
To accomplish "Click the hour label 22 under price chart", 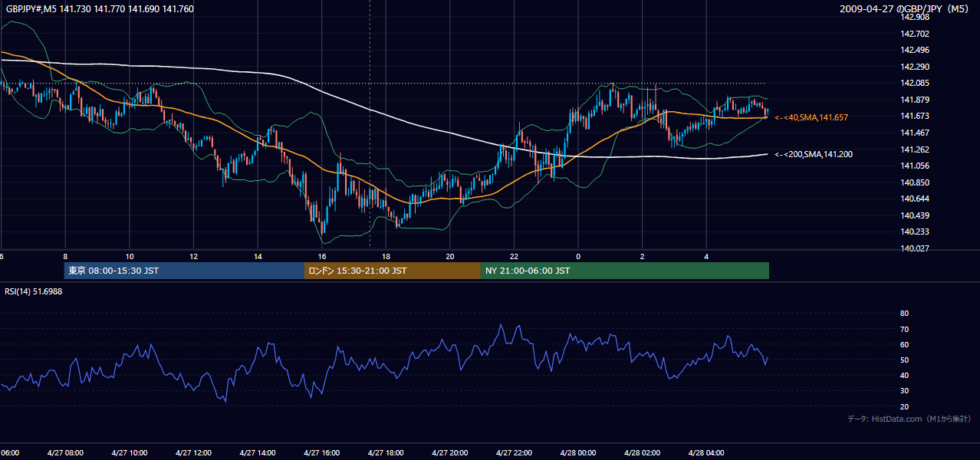I will (x=514, y=256).
